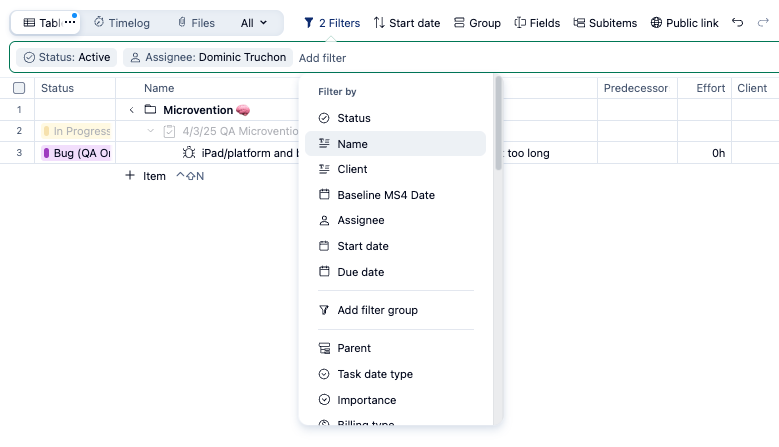Collapse the 4/3/25 QA Microvention task

(151, 131)
